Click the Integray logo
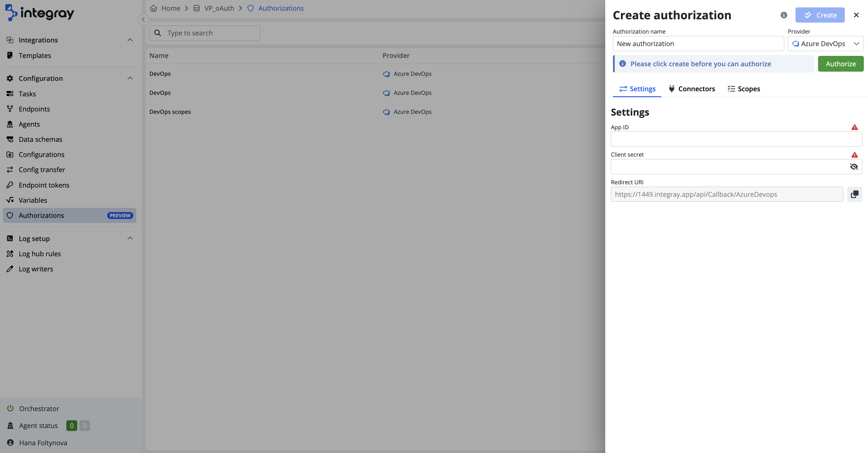 click(x=40, y=13)
